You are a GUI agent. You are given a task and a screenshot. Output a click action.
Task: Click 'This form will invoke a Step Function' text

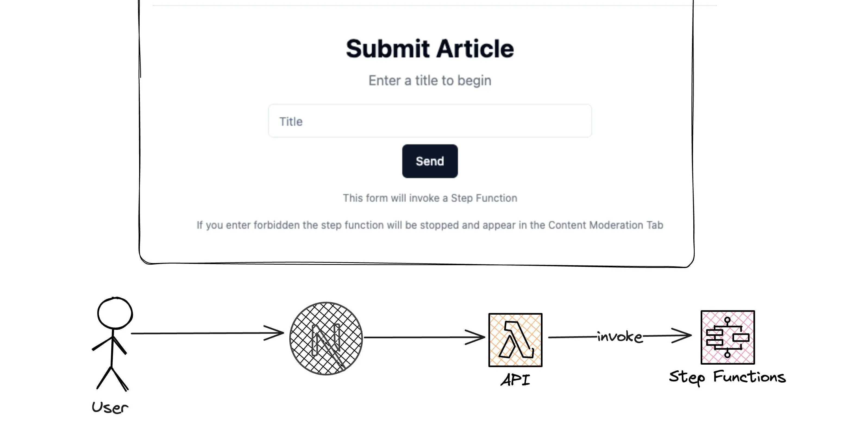point(430,198)
